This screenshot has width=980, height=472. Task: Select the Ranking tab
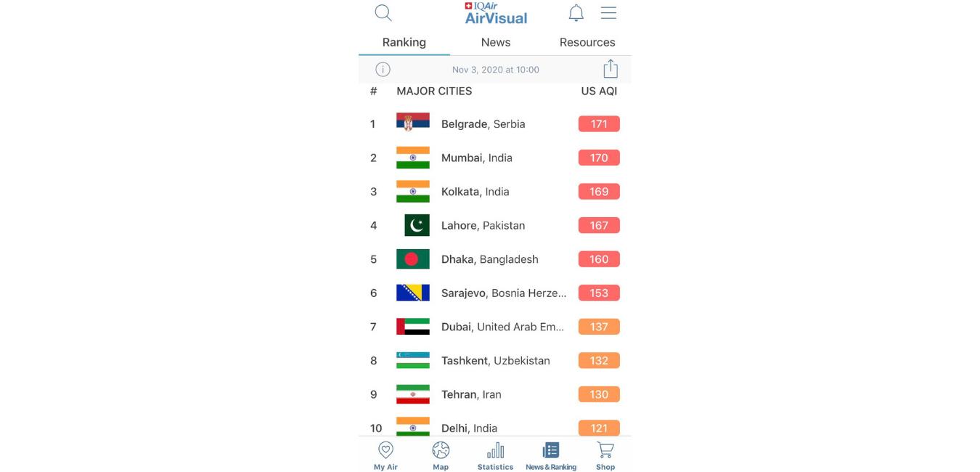(404, 42)
